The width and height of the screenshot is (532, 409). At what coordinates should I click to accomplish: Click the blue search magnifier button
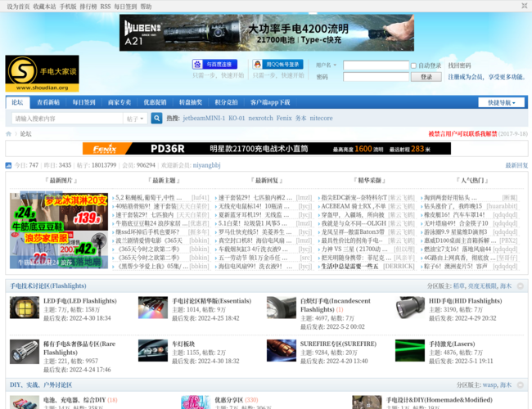[x=156, y=119]
